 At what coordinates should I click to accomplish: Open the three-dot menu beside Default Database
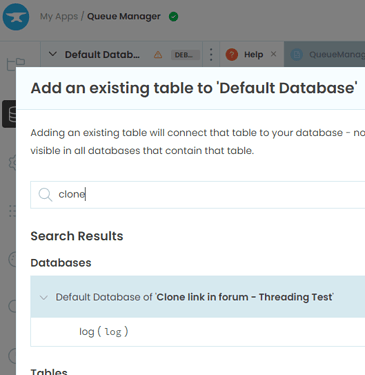pyautogui.click(x=211, y=54)
